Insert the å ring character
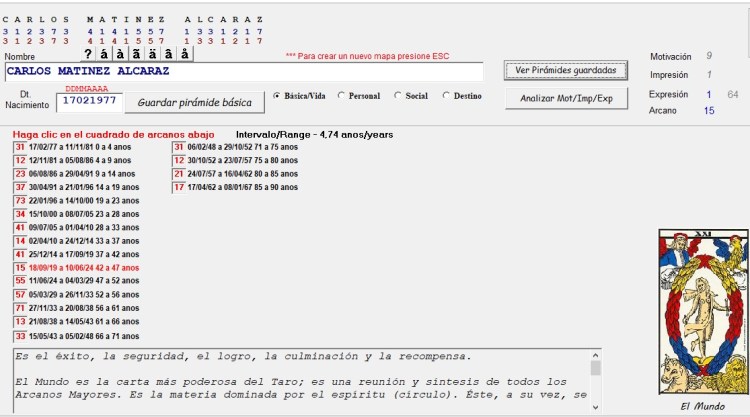Screen dimensions: 750x417 coord(184,54)
